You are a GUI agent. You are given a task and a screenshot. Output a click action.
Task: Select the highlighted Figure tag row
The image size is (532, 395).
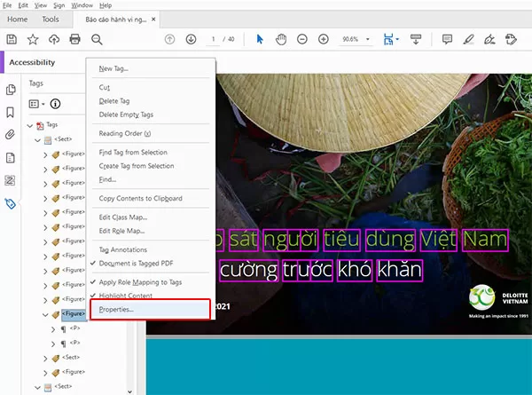point(74,314)
